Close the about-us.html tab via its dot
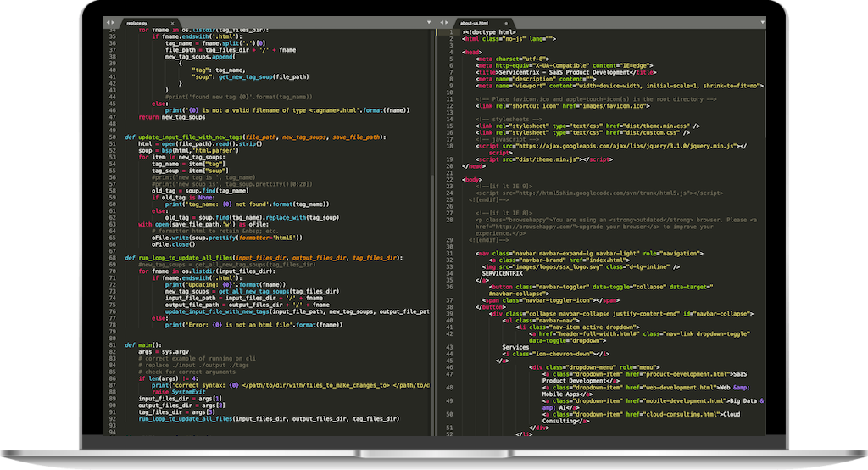 [506, 23]
